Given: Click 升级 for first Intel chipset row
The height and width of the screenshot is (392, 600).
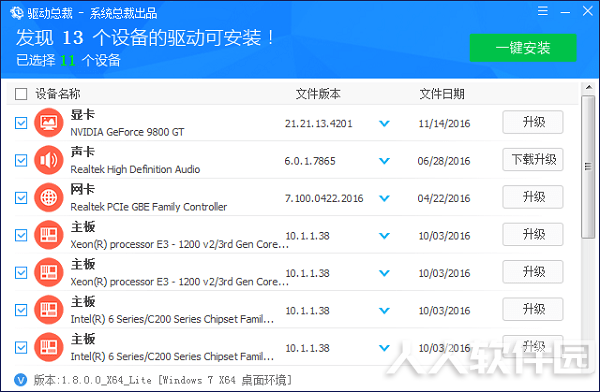Looking at the screenshot, I should pos(533,309).
